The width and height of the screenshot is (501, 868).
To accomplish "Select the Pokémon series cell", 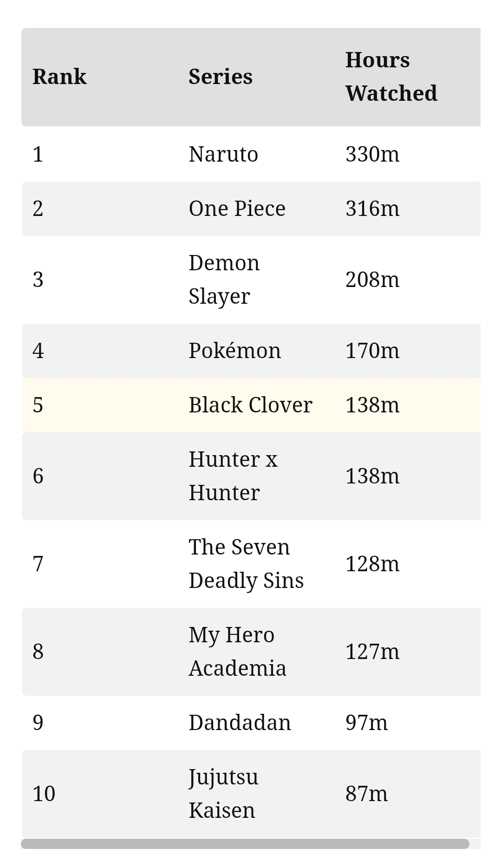I will click(234, 351).
